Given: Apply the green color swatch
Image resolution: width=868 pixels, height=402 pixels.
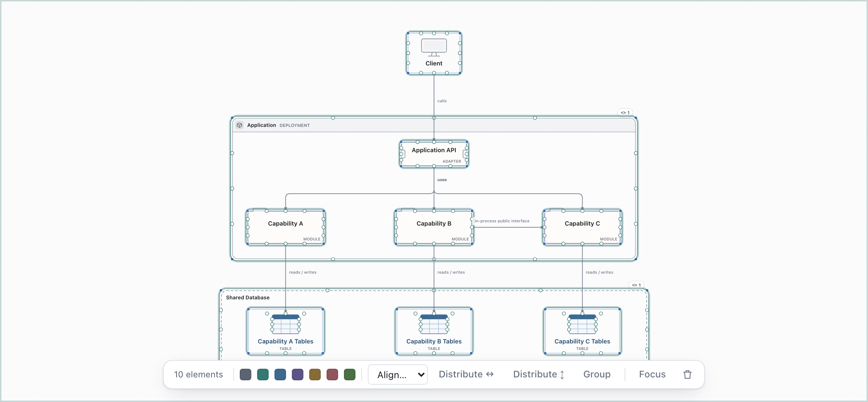Looking at the screenshot, I should [x=350, y=375].
